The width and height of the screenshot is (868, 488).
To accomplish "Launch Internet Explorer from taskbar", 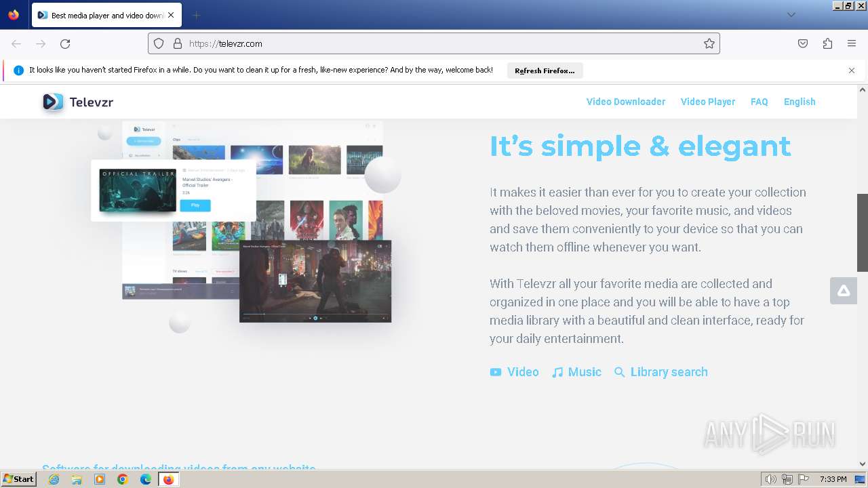I will tap(54, 479).
